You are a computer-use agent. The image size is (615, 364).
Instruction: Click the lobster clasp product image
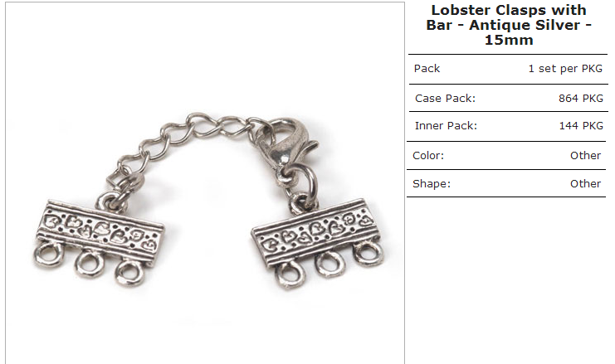tap(205, 183)
